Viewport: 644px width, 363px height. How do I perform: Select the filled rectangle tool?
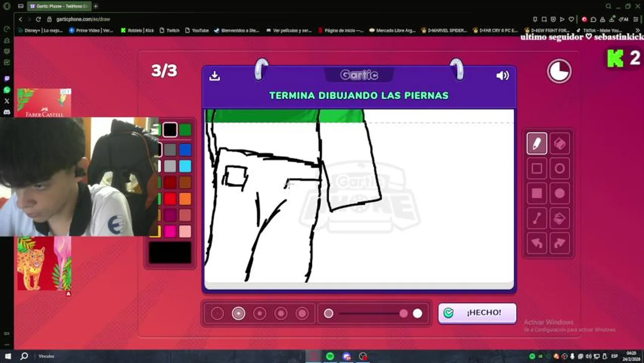(x=537, y=194)
